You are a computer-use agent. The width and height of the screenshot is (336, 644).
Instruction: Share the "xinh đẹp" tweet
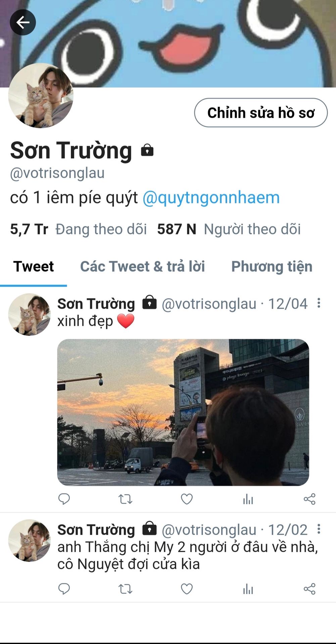tap(309, 499)
